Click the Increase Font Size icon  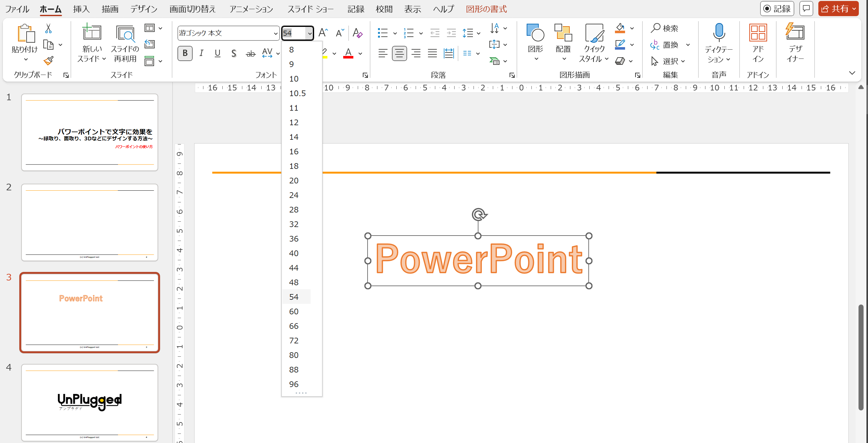pos(323,33)
